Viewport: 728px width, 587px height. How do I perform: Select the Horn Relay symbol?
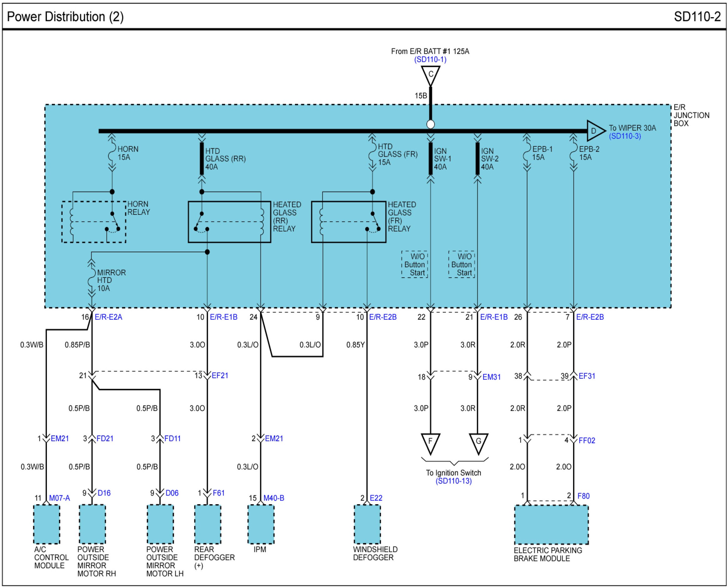click(x=93, y=222)
